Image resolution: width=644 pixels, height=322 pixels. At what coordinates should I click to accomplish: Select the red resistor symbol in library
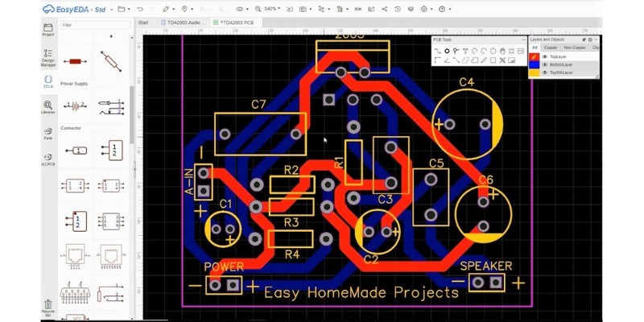(75, 62)
